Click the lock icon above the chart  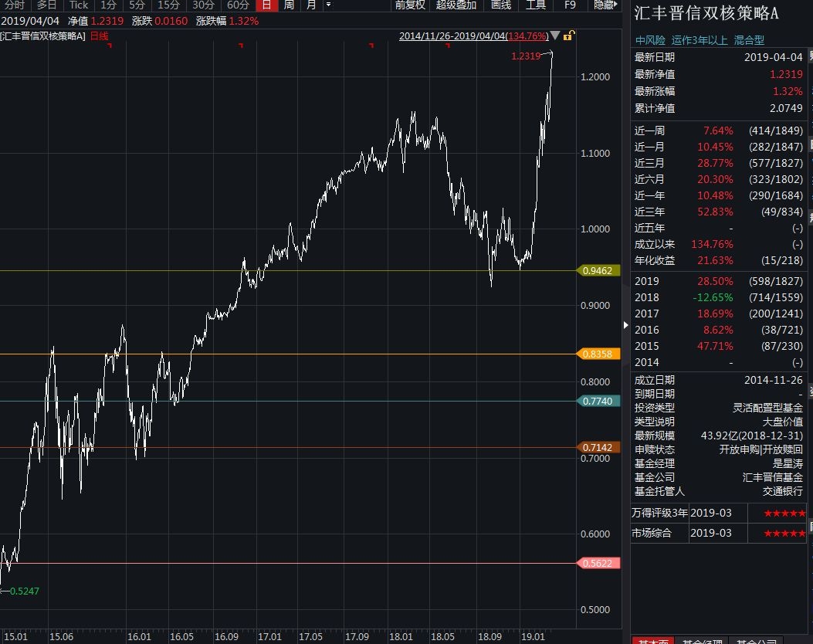pos(568,36)
